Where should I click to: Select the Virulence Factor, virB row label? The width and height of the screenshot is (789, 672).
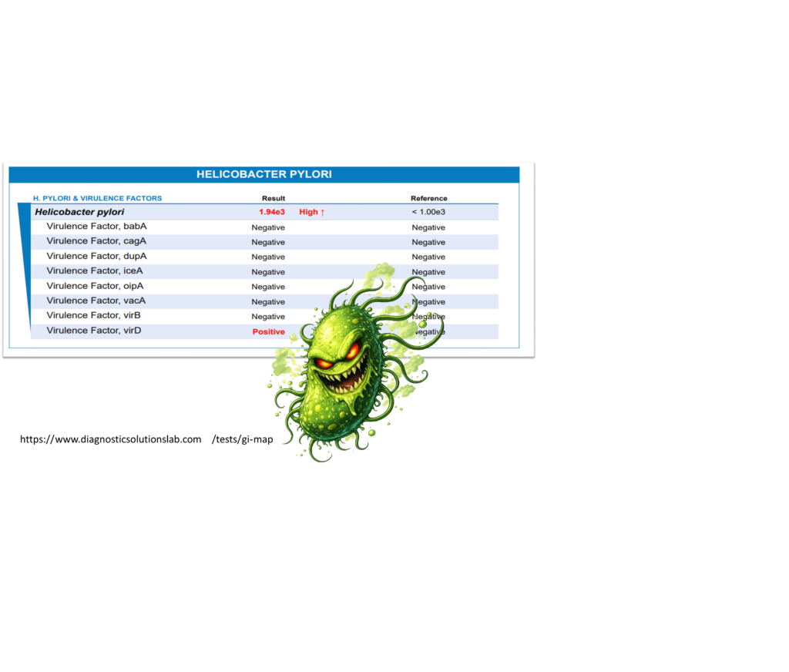pyautogui.click(x=94, y=315)
